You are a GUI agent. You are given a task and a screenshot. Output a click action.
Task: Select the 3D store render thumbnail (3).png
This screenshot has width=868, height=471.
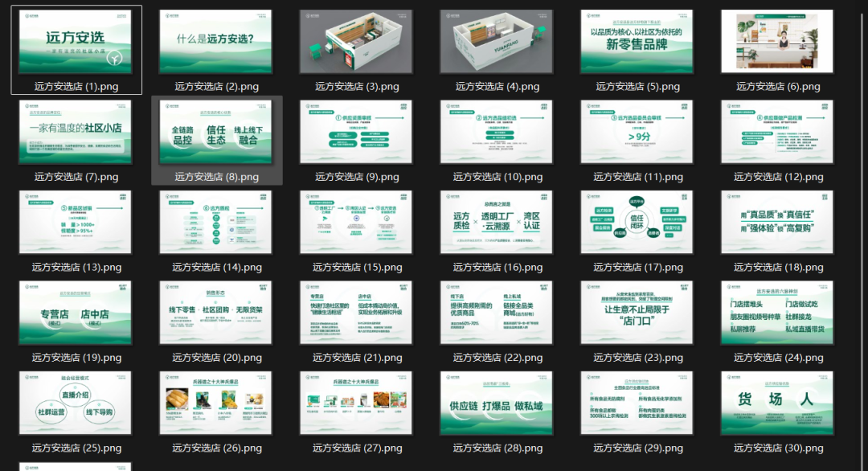pos(356,42)
